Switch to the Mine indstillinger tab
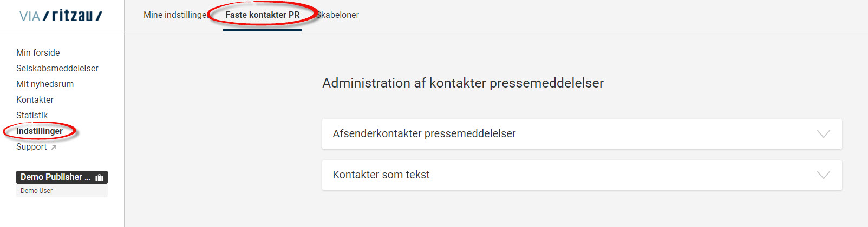Viewport: 868px width, 227px height. pyautogui.click(x=174, y=15)
